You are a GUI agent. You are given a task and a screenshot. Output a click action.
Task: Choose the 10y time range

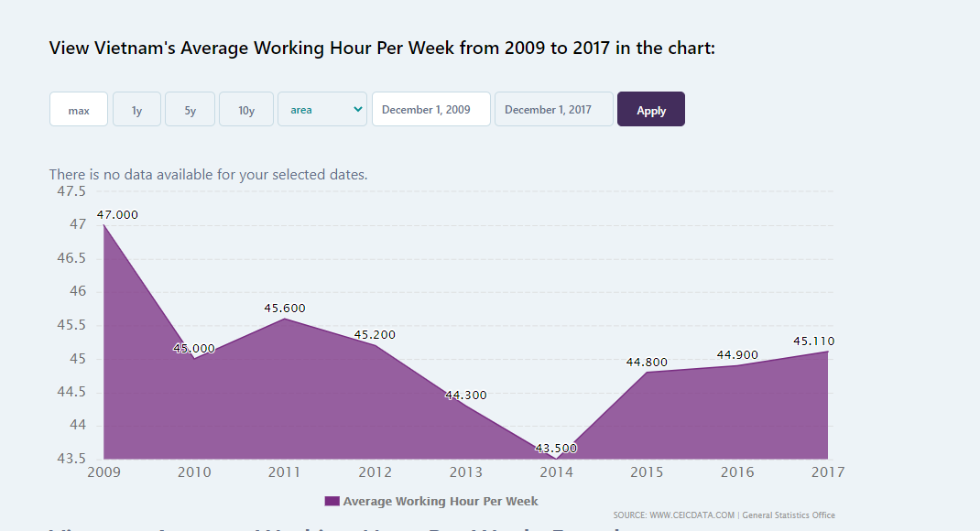click(x=246, y=109)
